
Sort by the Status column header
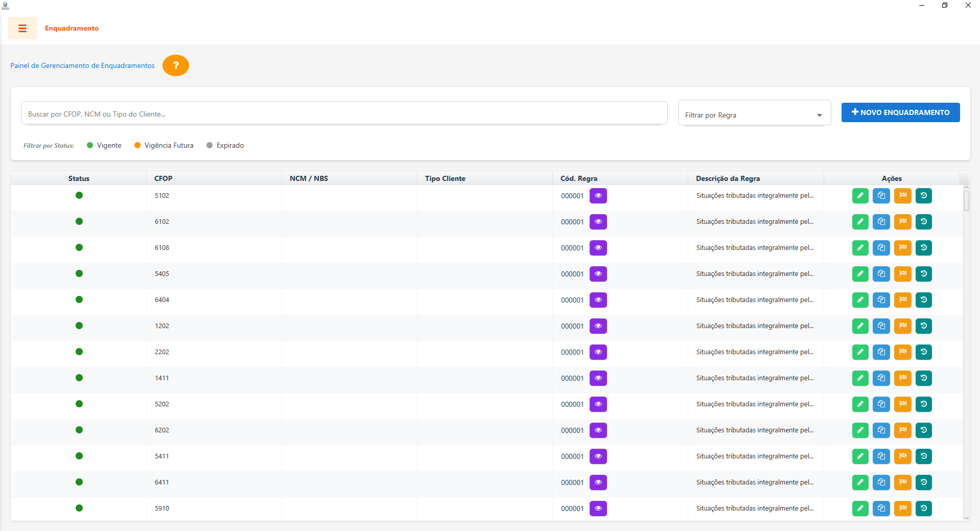click(x=79, y=178)
